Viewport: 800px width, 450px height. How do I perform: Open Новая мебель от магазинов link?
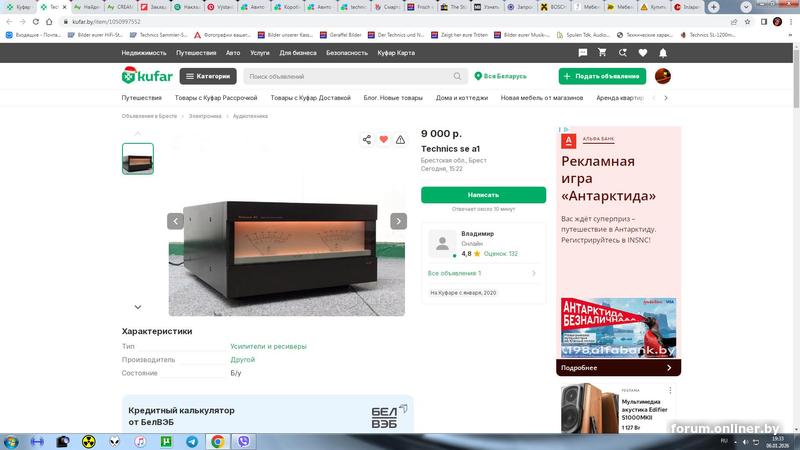tap(542, 97)
